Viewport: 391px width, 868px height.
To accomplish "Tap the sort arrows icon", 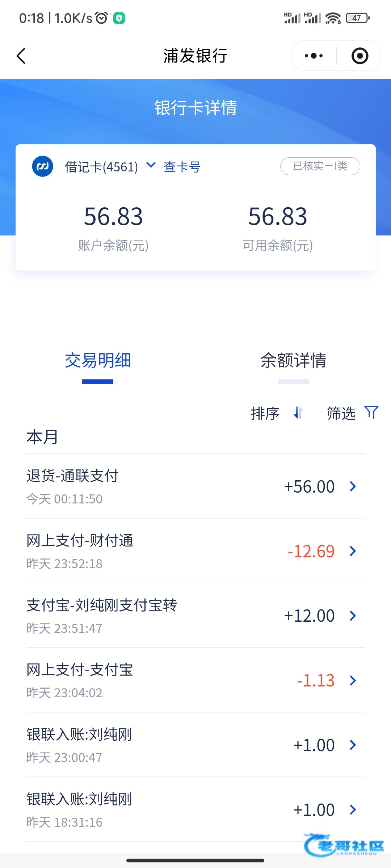I will 298,413.
